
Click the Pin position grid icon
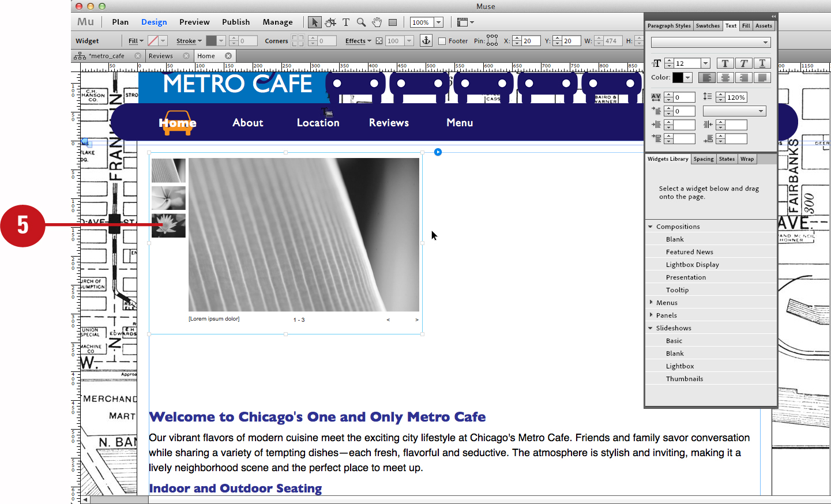(x=492, y=40)
